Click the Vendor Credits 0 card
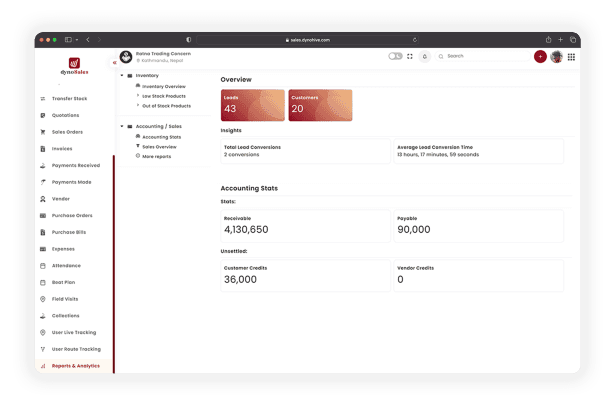Viewport: 613px width, 406px height. point(479,276)
